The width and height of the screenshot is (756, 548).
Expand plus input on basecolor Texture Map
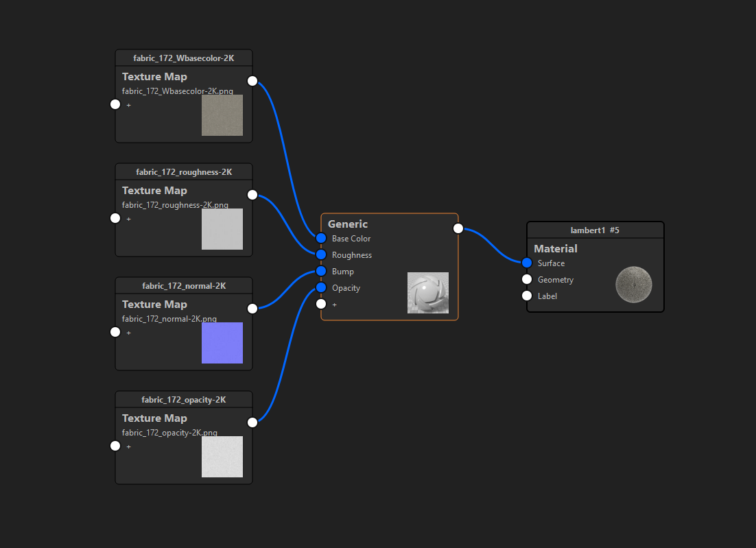[x=115, y=104]
